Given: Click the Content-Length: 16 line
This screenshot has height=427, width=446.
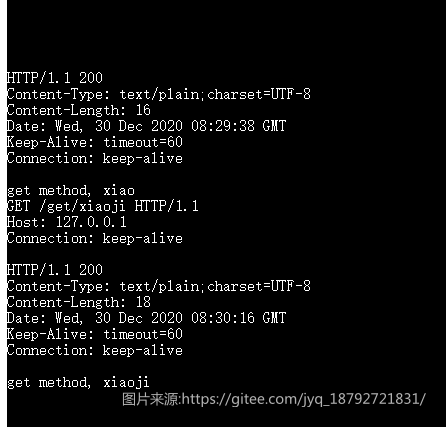Looking at the screenshot, I should pyautogui.click(x=79, y=110).
